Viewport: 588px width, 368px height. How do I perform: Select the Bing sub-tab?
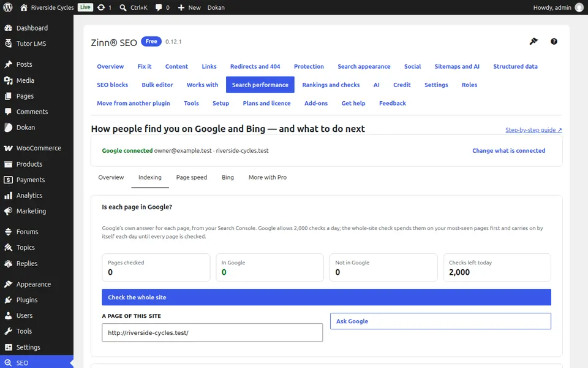(228, 177)
